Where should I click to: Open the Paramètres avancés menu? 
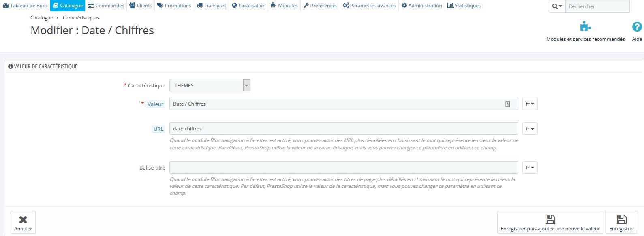369,6
